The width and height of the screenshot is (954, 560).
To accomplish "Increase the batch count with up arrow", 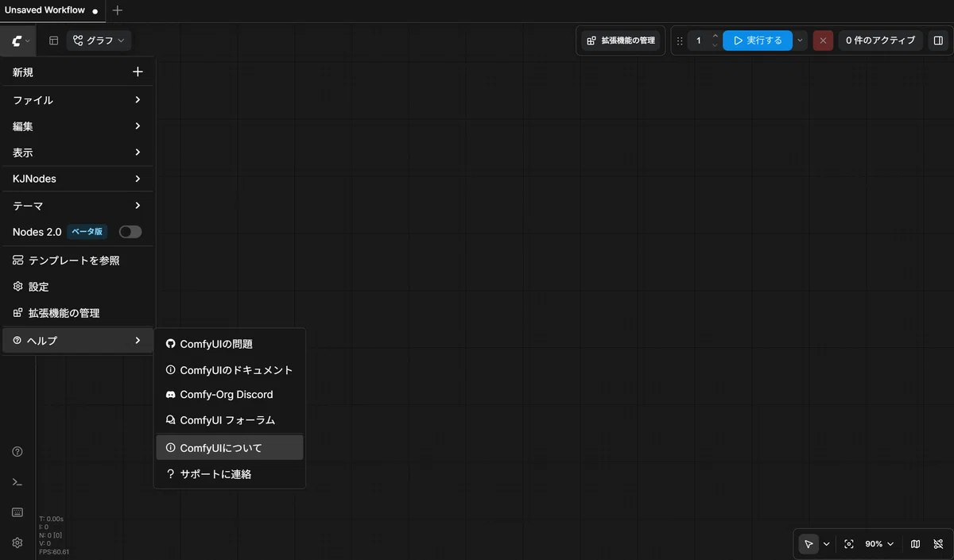I will [x=715, y=36].
